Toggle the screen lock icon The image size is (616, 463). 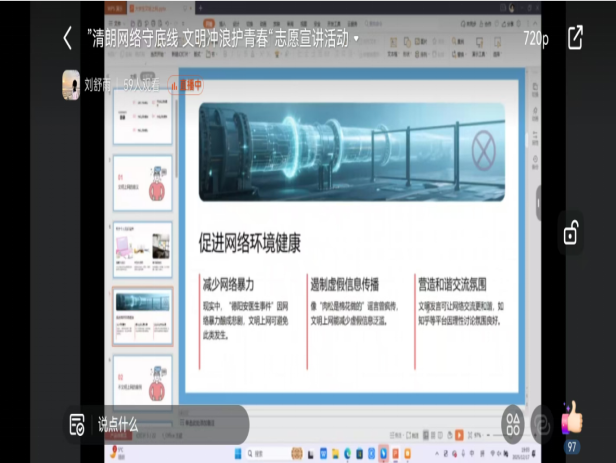570,234
